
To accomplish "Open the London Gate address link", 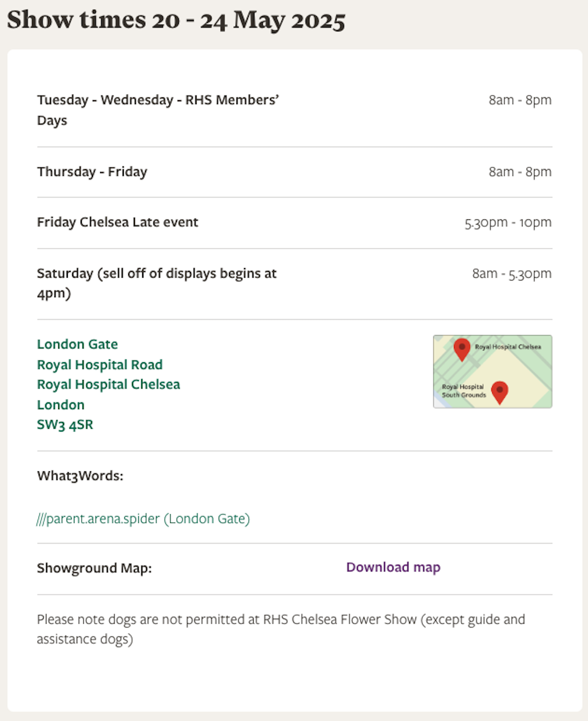I will pos(77,344).
